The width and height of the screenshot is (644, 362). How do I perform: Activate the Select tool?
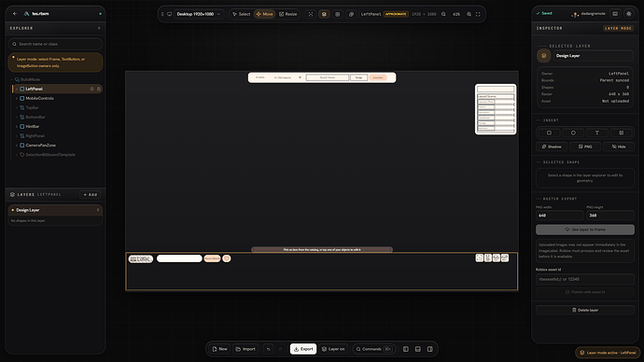point(242,14)
